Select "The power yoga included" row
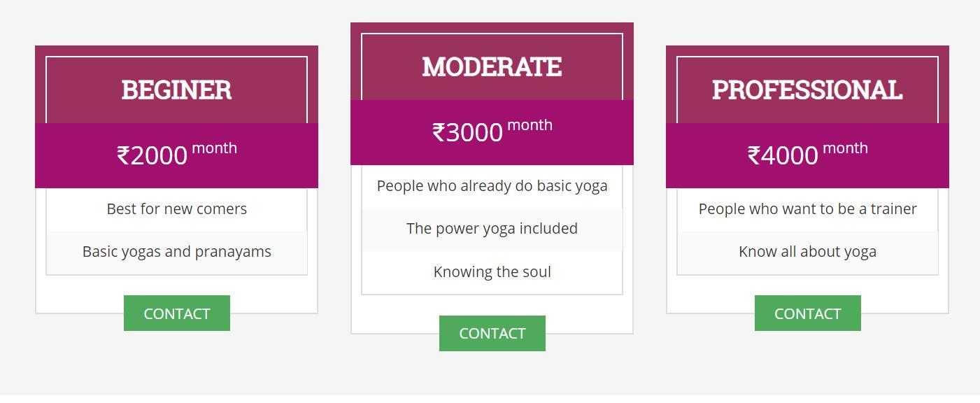The image size is (980, 403). click(x=492, y=229)
